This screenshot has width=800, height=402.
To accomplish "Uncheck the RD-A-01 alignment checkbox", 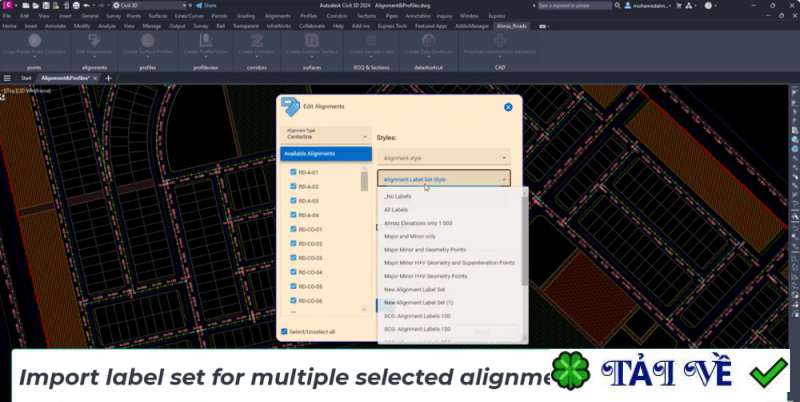I will click(293, 172).
